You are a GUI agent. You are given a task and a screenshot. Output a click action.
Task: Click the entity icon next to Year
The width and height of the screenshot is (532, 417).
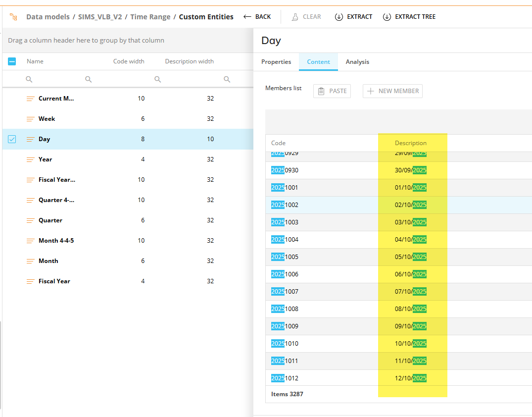31,159
